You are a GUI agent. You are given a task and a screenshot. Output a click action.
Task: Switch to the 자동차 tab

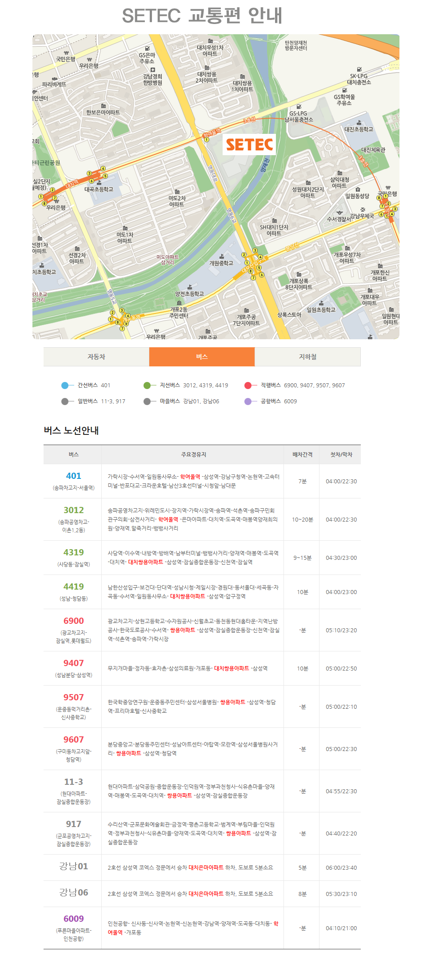(96, 357)
